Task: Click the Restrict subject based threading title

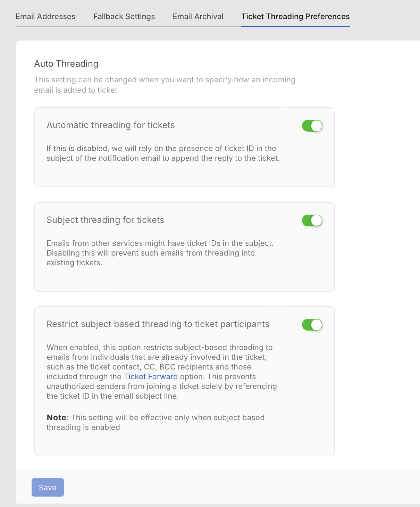Action: [158, 324]
